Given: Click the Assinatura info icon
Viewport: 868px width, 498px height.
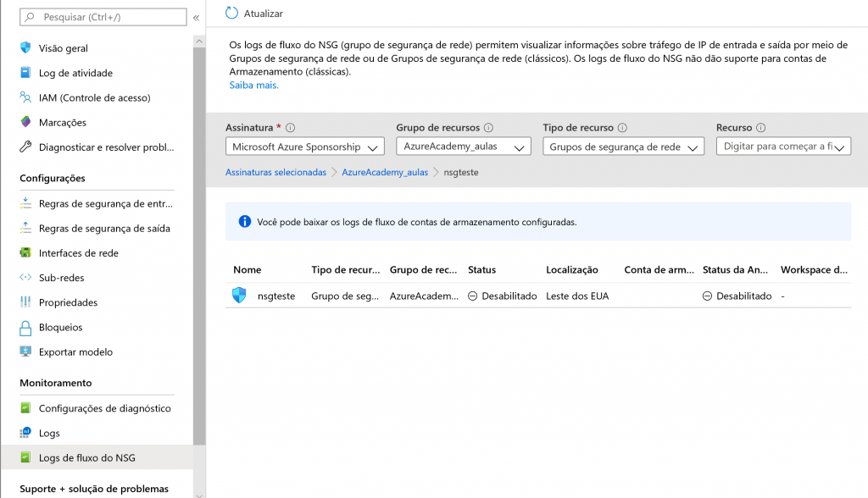Looking at the screenshot, I should [x=291, y=128].
